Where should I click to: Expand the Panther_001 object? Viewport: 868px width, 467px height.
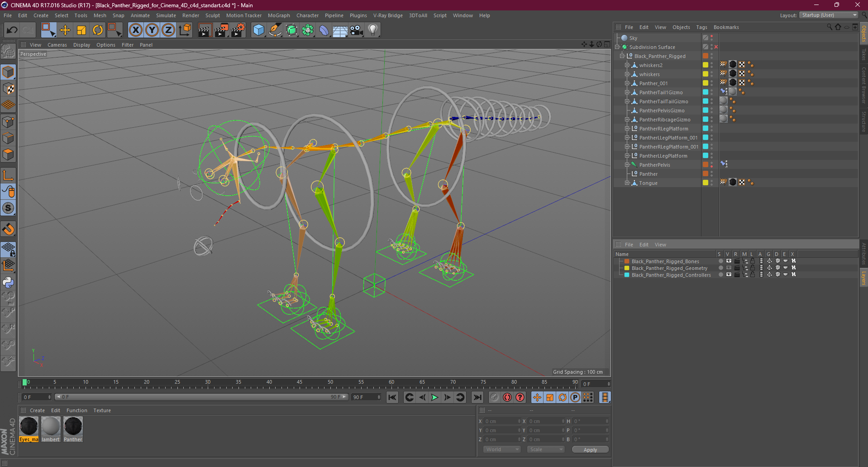[x=627, y=83]
